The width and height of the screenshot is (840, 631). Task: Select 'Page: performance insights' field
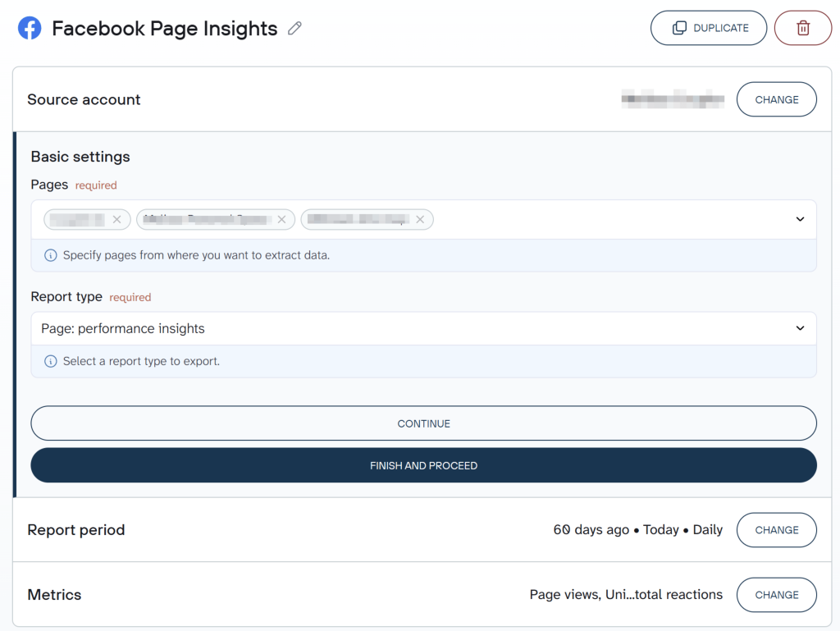424,328
